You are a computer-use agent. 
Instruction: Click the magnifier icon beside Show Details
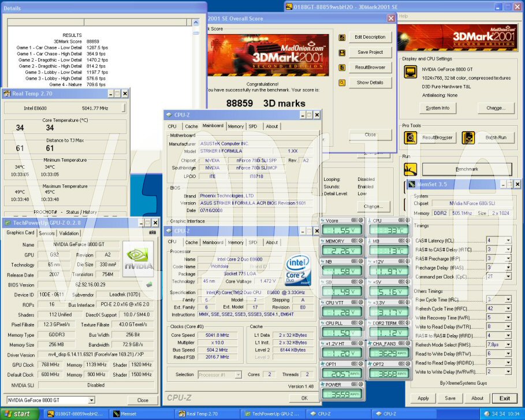pyautogui.click(x=342, y=83)
